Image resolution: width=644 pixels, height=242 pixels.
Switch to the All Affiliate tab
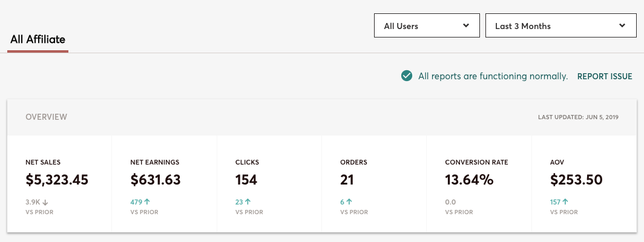(x=38, y=40)
